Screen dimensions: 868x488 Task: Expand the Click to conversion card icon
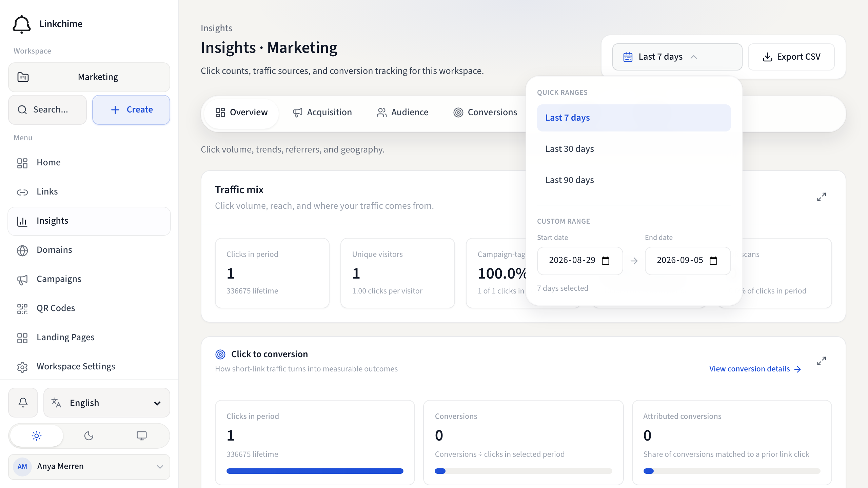pos(821,361)
